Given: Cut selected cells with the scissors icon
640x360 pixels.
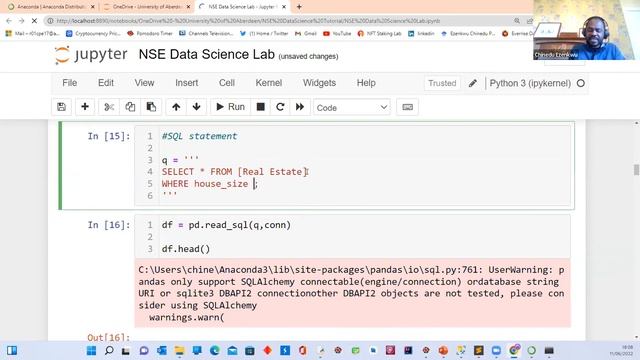Looking at the screenshot, I should pyautogui.click(x=109, y=107).
